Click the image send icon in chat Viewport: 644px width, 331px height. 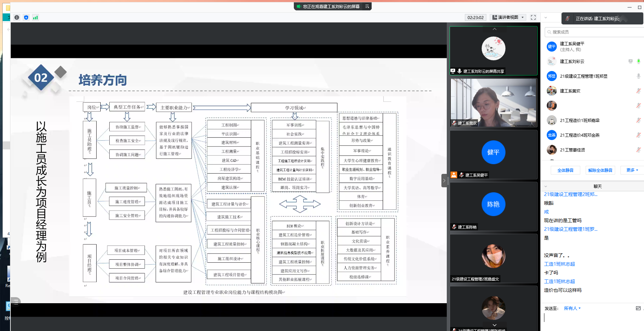tap(638, 308)
